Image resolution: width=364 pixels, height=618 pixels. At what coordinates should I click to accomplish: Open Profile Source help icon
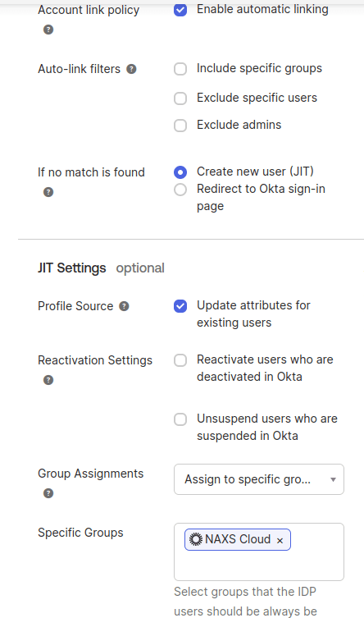tap(124, 306)
